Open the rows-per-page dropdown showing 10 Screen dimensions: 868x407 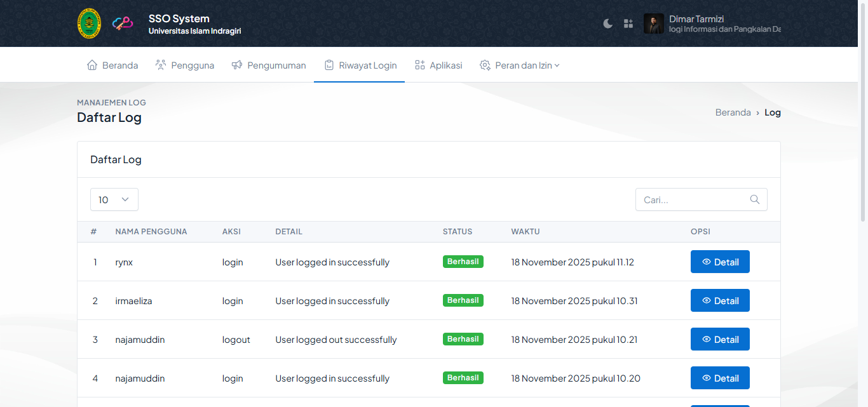tap(114, 199)
